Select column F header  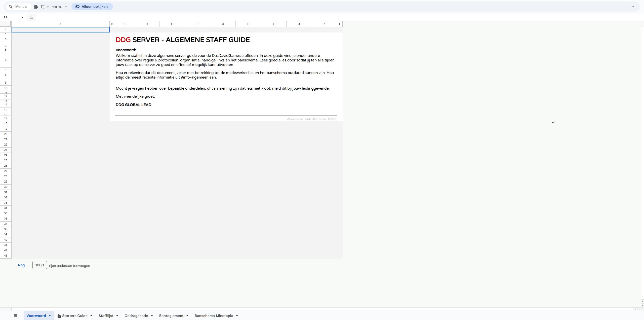[x=197, y=24]
